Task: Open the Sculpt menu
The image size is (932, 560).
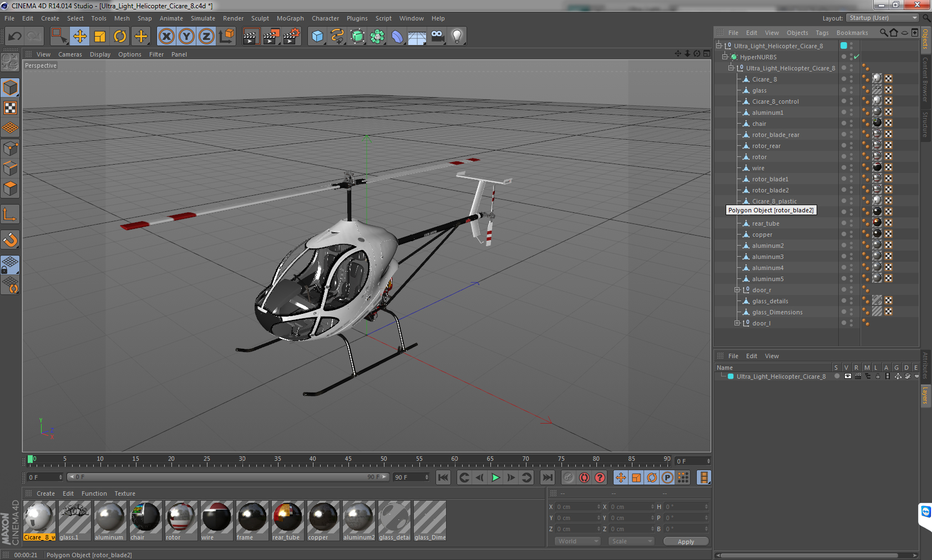Action: 260,18
